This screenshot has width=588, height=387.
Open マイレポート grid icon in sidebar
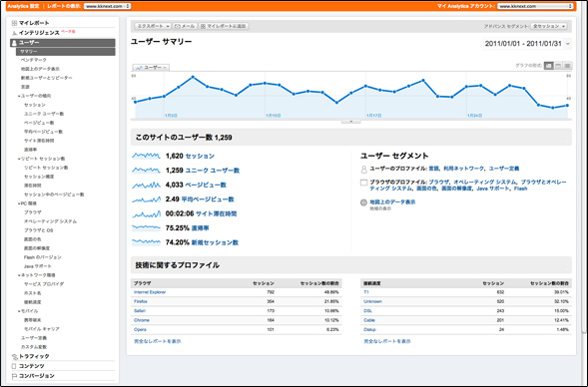[x=14, y=23]
